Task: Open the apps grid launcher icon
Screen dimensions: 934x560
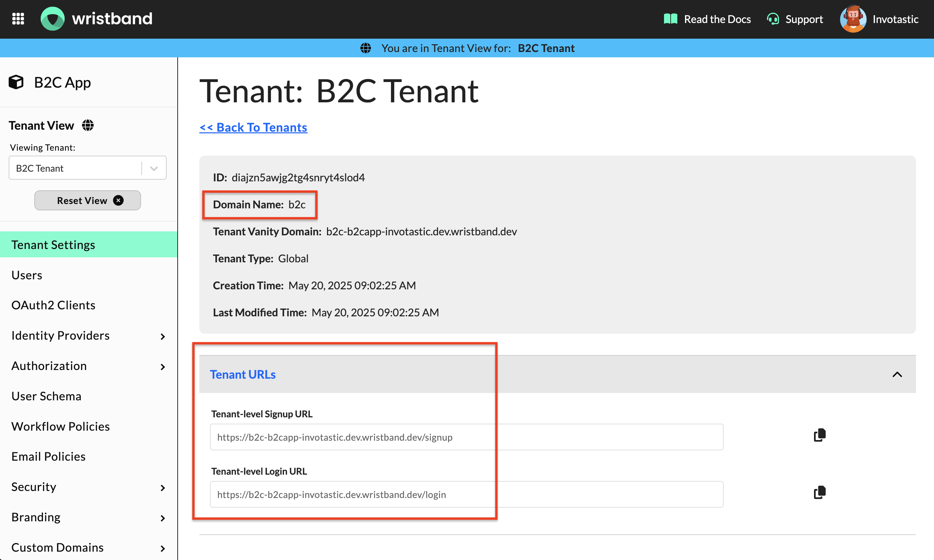Action: (x=18, y=18)
